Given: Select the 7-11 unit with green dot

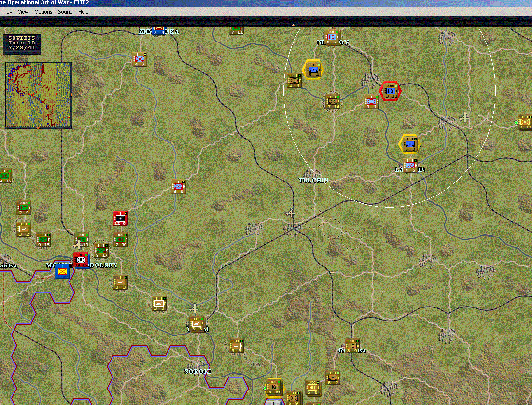Looking at the screenshot, I should 525,123.
